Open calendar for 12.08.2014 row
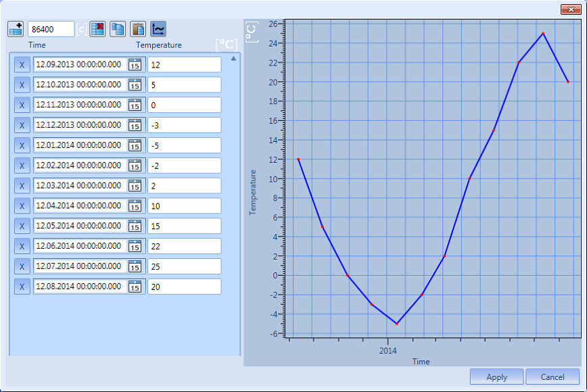The image size is (587, 392). click(135, 287)
